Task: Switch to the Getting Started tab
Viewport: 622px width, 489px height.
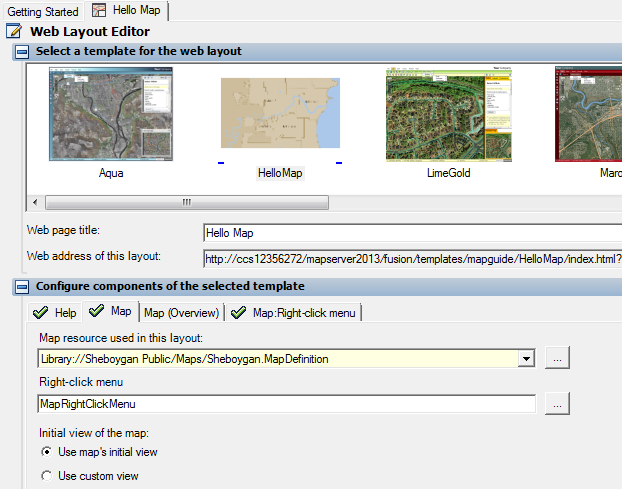Action: (x=43, y=12)
